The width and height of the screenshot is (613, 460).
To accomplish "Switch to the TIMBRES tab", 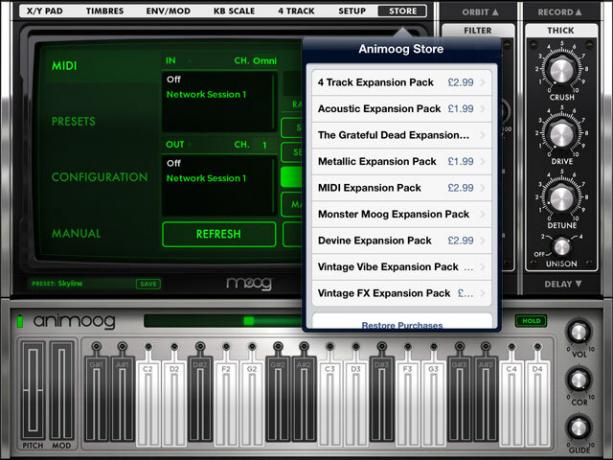I will point(105,11).
